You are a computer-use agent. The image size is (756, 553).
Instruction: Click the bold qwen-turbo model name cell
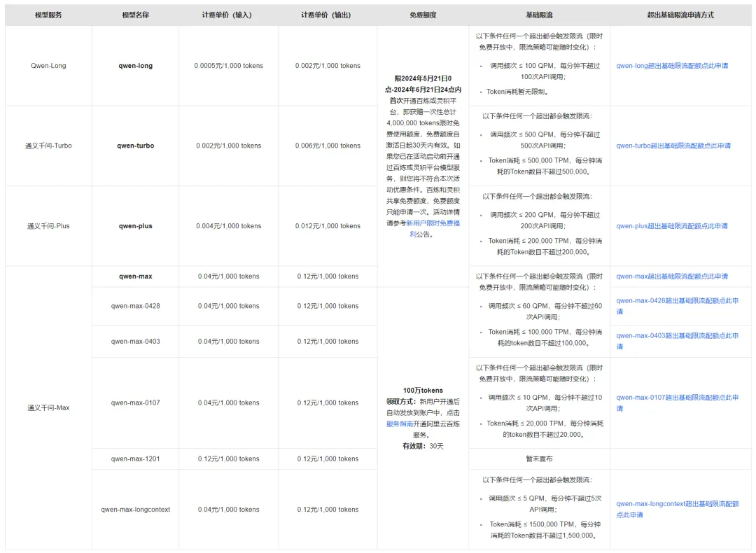tap(136, 146)
